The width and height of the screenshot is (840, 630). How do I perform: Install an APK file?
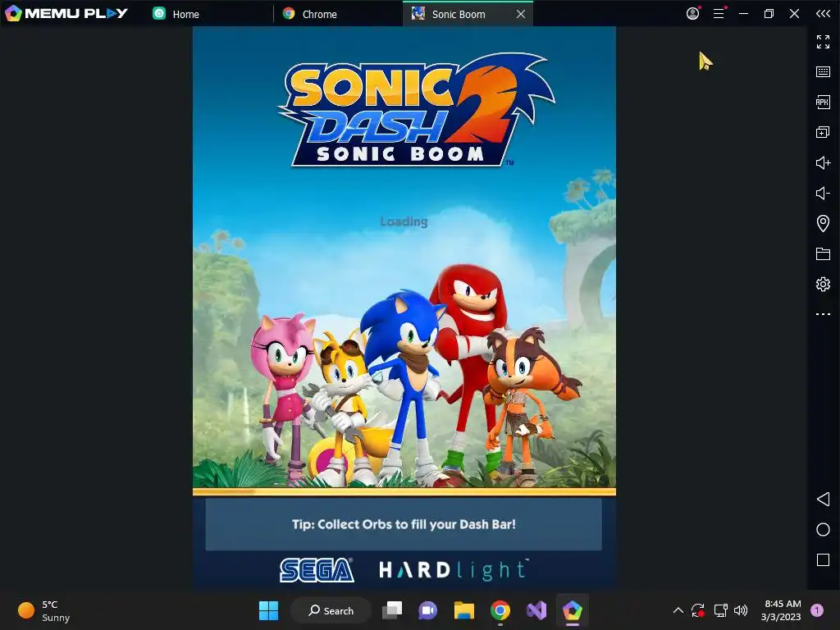823,102
